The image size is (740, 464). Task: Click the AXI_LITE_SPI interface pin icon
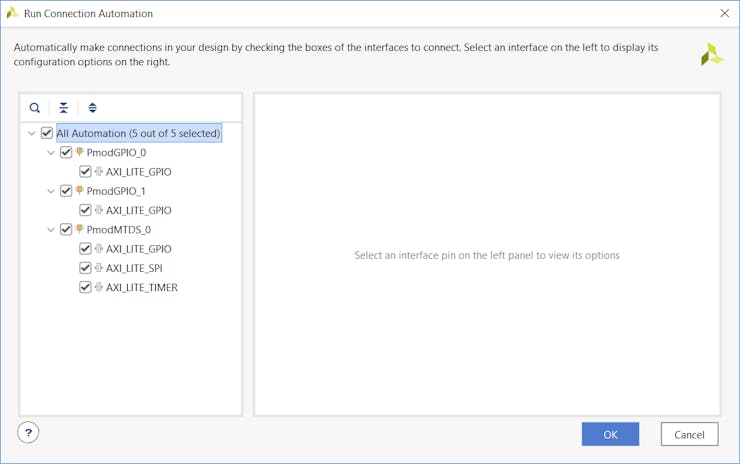pyautogui.click(x=99, y=268)
